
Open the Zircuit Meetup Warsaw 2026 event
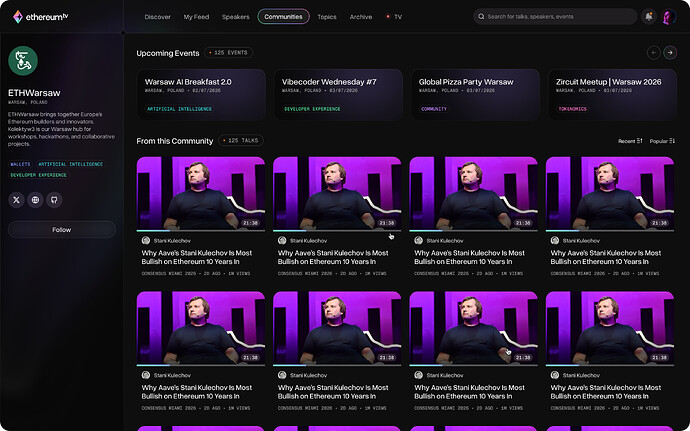(613, 94)
